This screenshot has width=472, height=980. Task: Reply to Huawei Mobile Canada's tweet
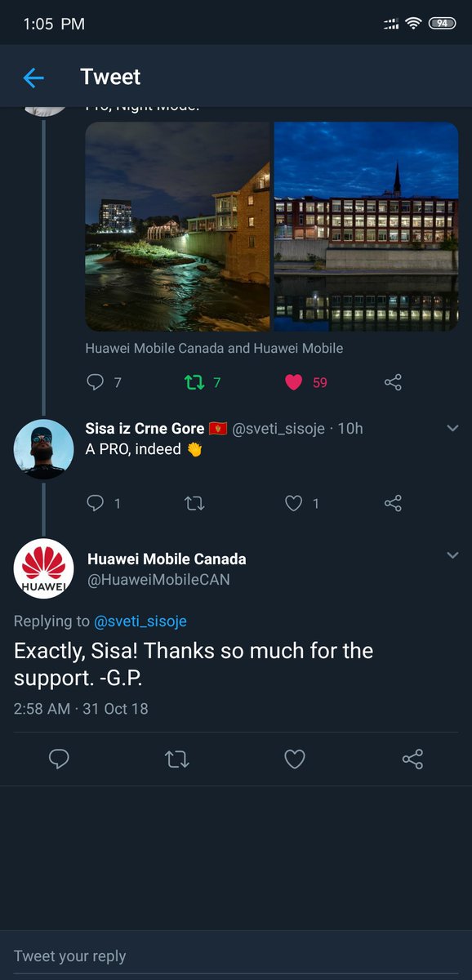[59, 759]
